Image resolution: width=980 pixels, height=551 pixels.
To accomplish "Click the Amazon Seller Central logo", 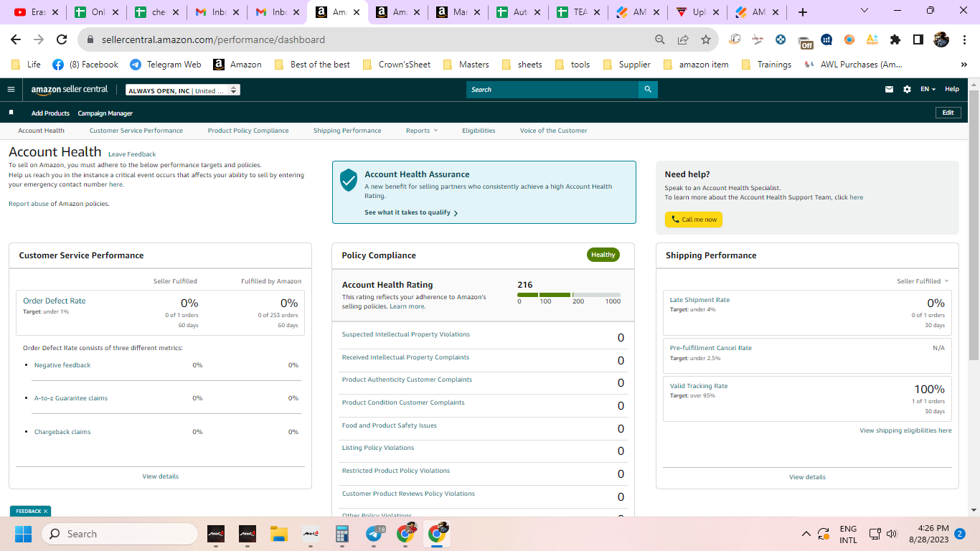I will [x=70, y=90].
